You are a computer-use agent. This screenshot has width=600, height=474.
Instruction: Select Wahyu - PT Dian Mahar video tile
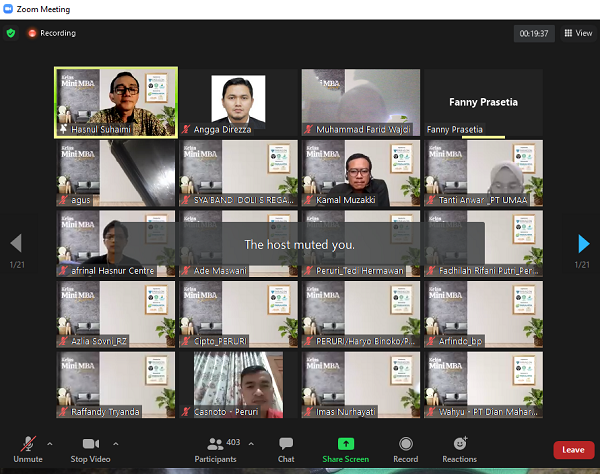pyautogui.click(x=483, y=385)
